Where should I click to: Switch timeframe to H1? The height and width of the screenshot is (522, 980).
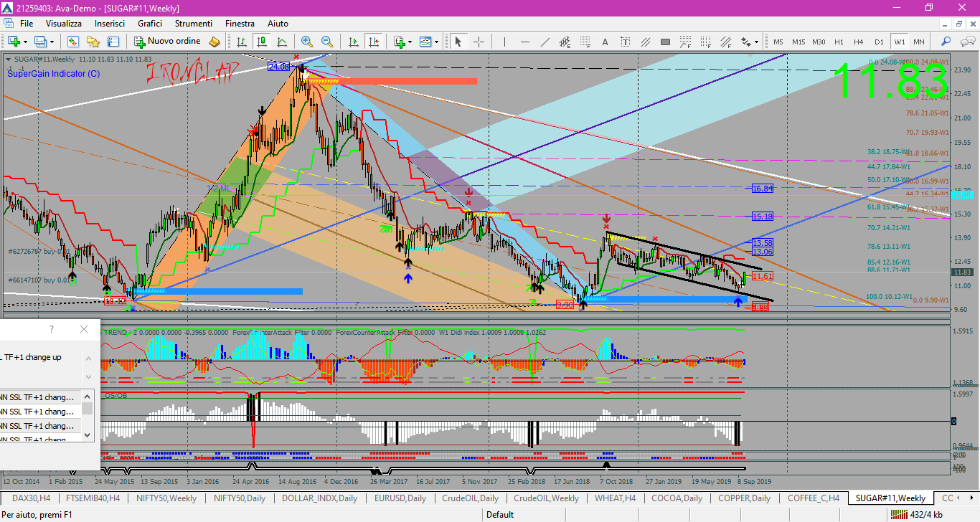click(x=839, y=42)
